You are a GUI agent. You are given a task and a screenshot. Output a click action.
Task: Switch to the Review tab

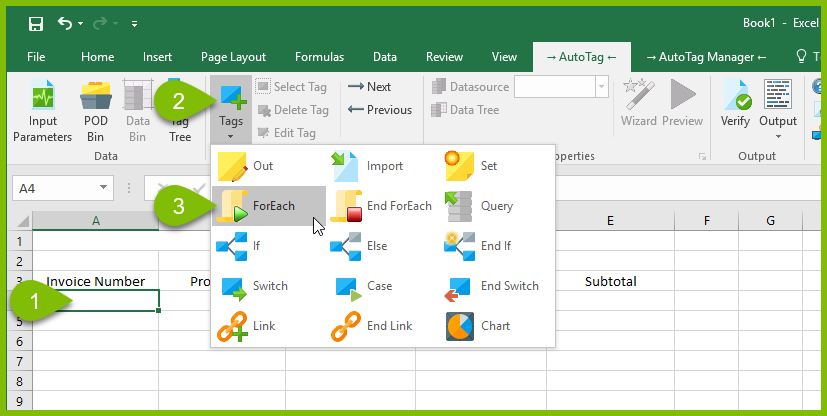[444, 57]
